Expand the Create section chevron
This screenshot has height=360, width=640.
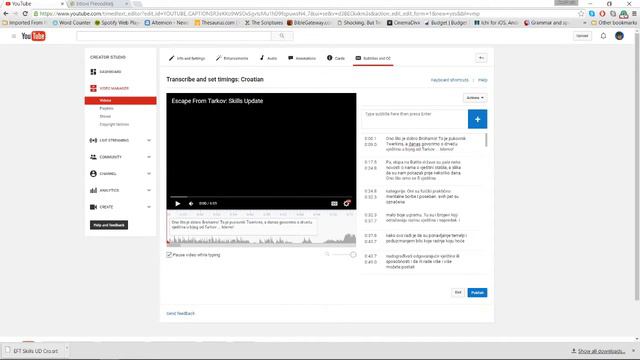149,207
